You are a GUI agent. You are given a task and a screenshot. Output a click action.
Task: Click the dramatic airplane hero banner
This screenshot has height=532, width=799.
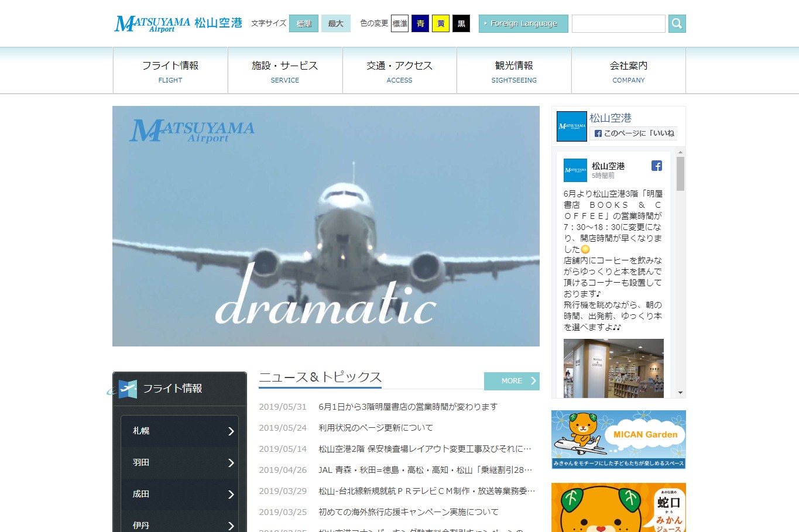326,226
